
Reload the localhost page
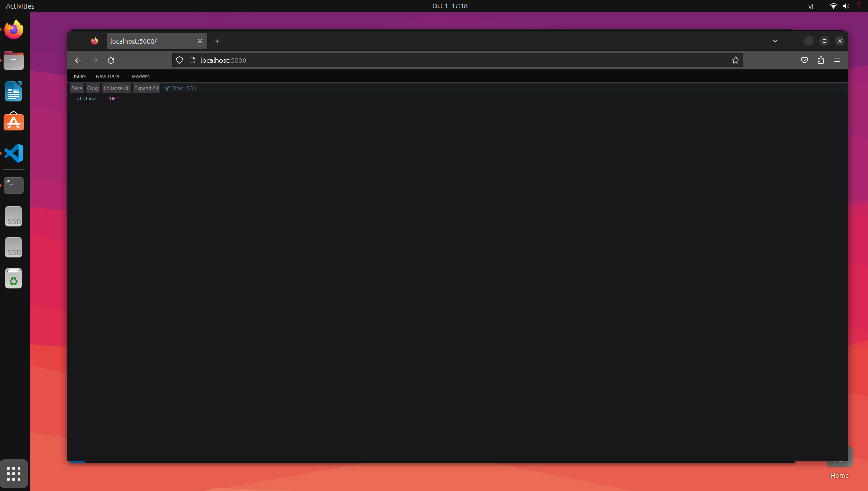[x=111, y=60]
